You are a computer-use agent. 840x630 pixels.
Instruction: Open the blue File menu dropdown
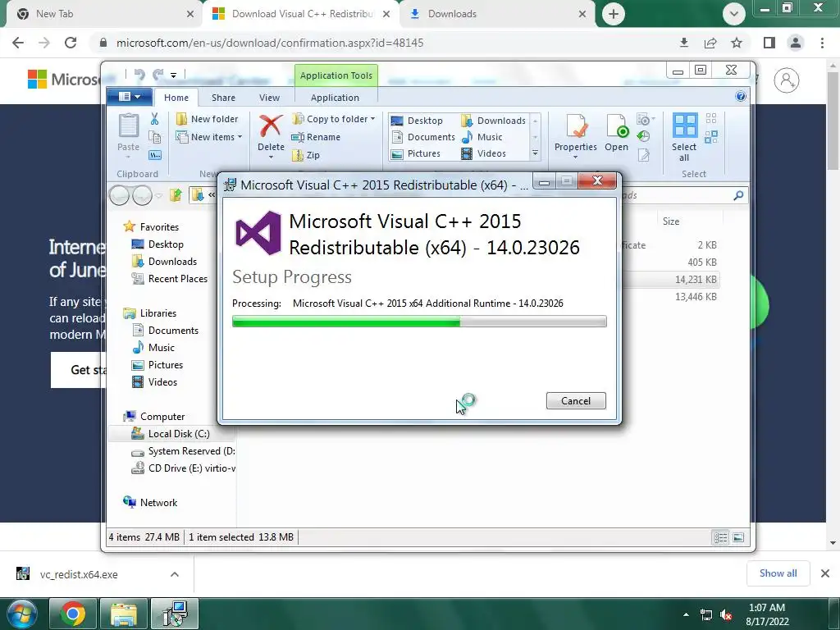tap(129, 97)
